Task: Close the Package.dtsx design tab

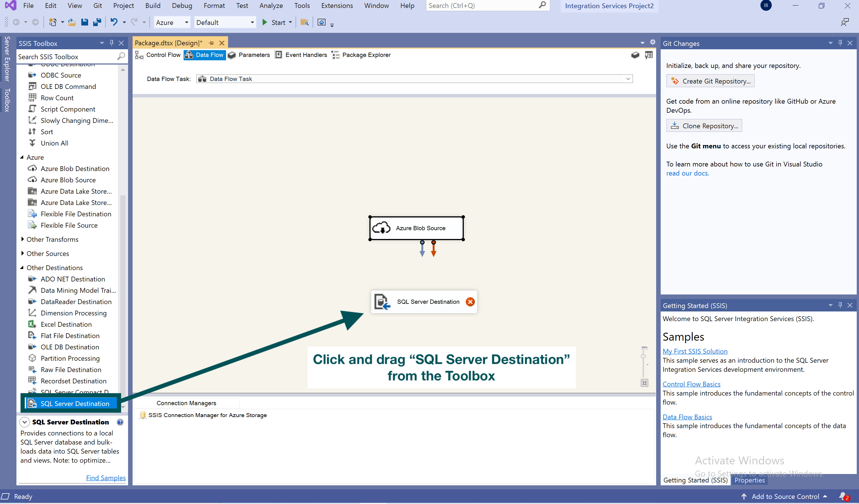Action: (222, 43)
